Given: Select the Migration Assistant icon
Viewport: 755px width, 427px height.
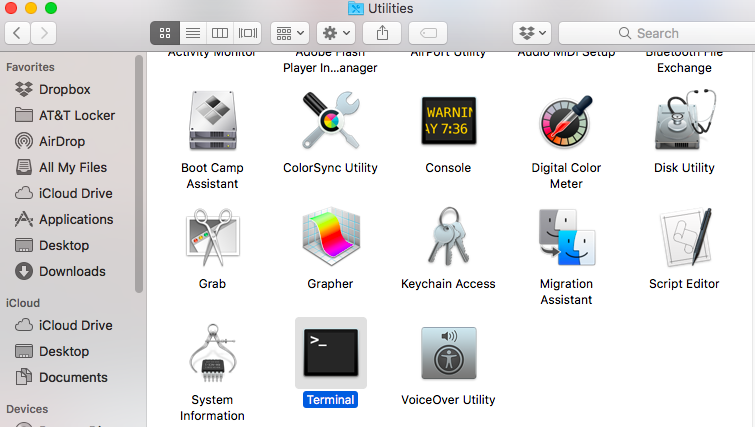Looking at the screenshot, I should coord(566,237).
